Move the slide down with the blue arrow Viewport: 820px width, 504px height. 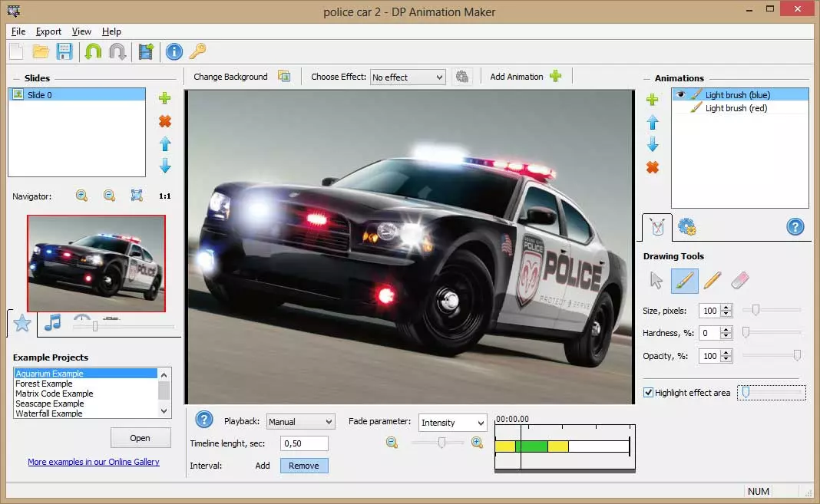(165, 166)
